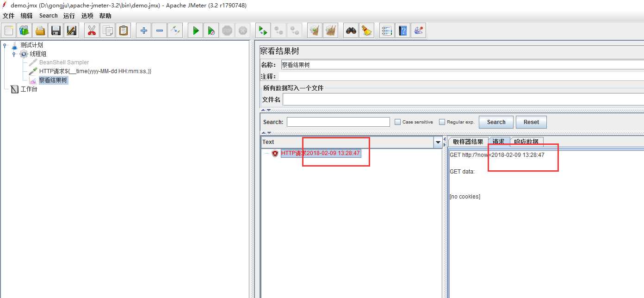Click the Reset button
Viewport: 644px width, 298px height.
point(531,122)
